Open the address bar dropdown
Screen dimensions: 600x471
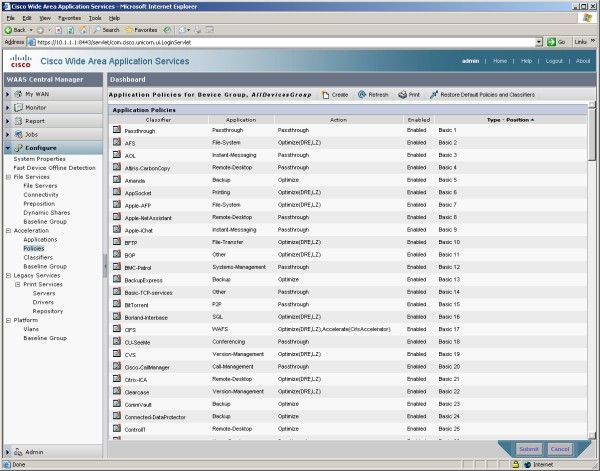tap(539, 42)
